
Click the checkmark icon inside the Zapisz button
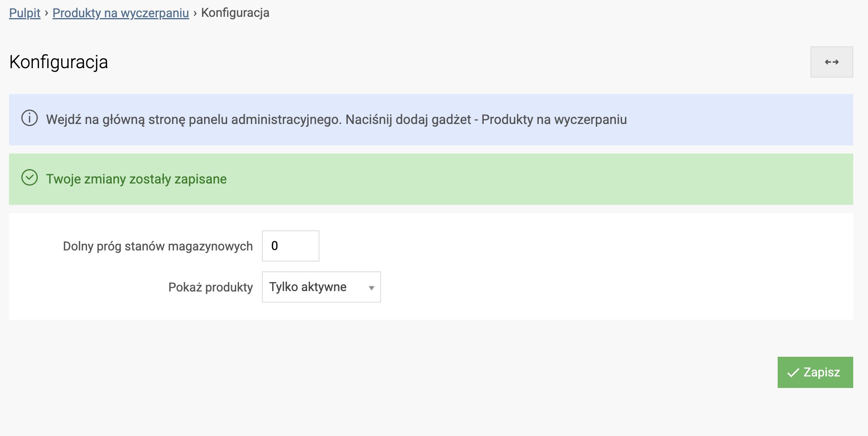[793, 373]
